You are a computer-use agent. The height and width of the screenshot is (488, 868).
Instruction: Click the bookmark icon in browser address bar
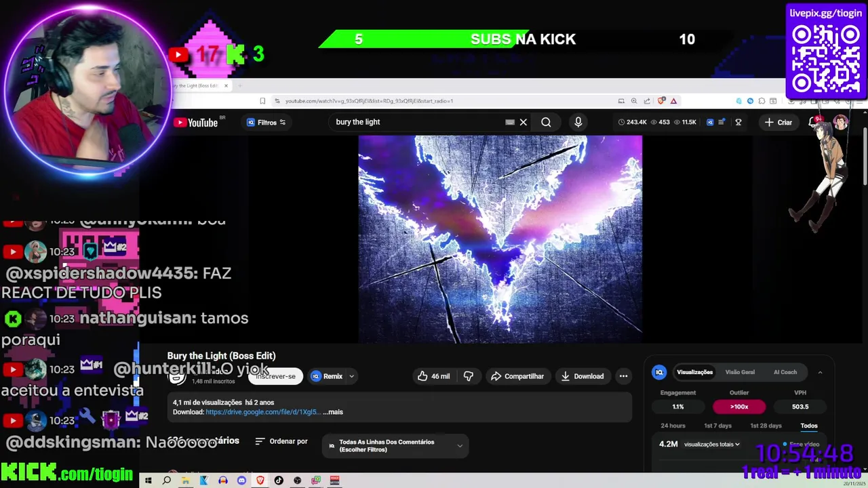262,101
